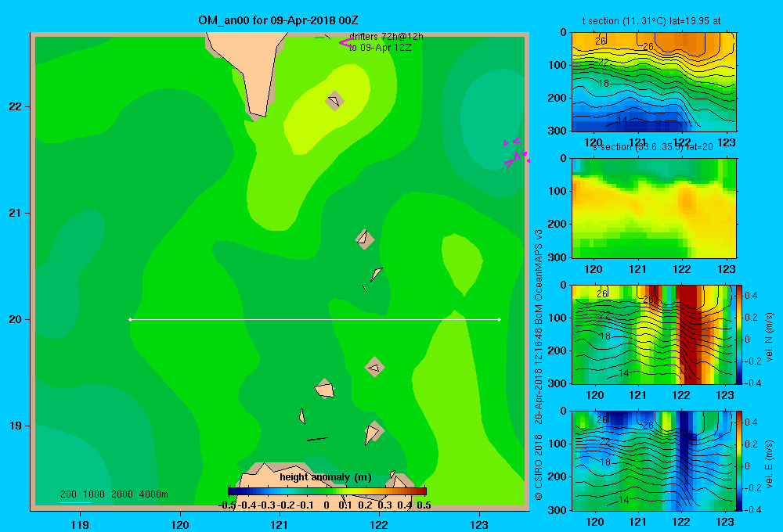Screen dimensions: 783x532
Task: Click latitude label 22 on the main map axis
Action: tap(15, 106)
